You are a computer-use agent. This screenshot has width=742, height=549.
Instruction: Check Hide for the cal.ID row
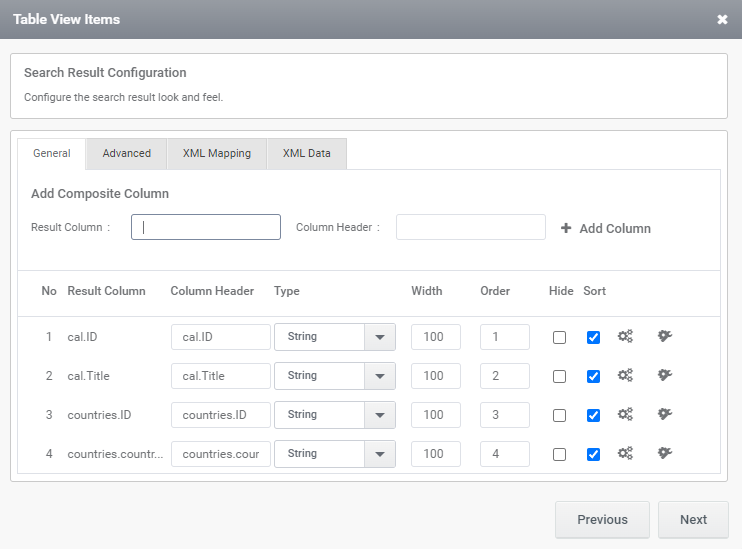coord(559,337)
